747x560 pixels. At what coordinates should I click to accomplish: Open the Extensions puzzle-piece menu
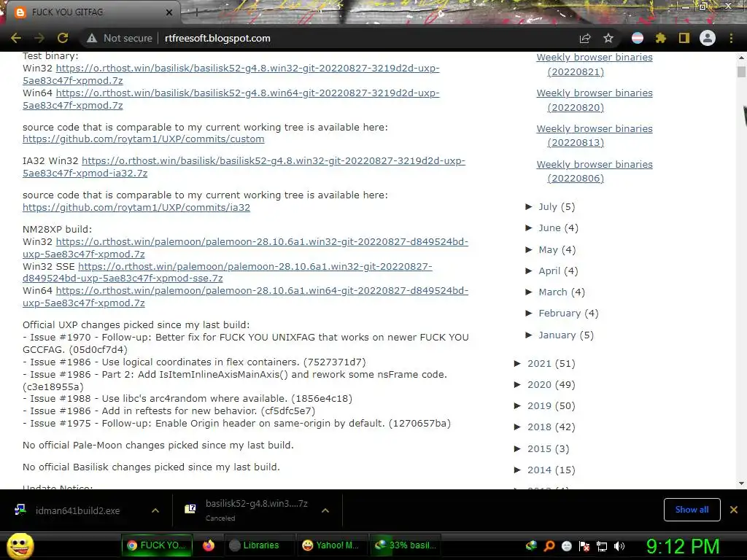661,38
